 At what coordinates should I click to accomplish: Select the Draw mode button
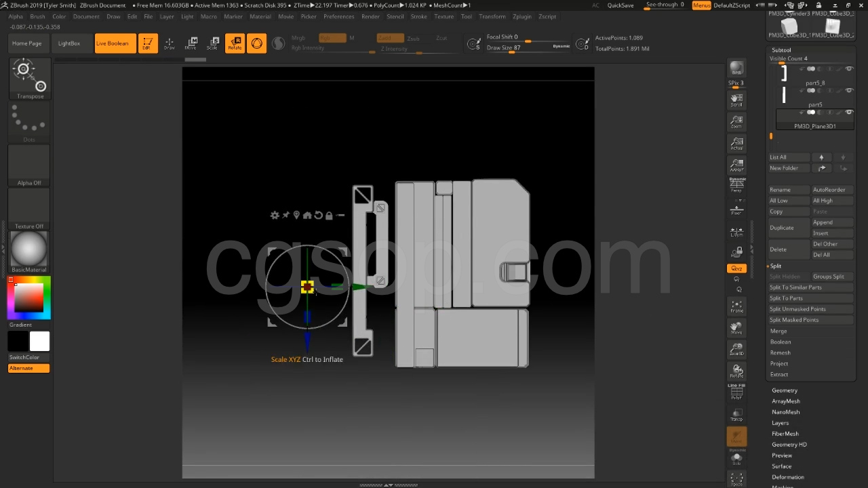(170, 43)
